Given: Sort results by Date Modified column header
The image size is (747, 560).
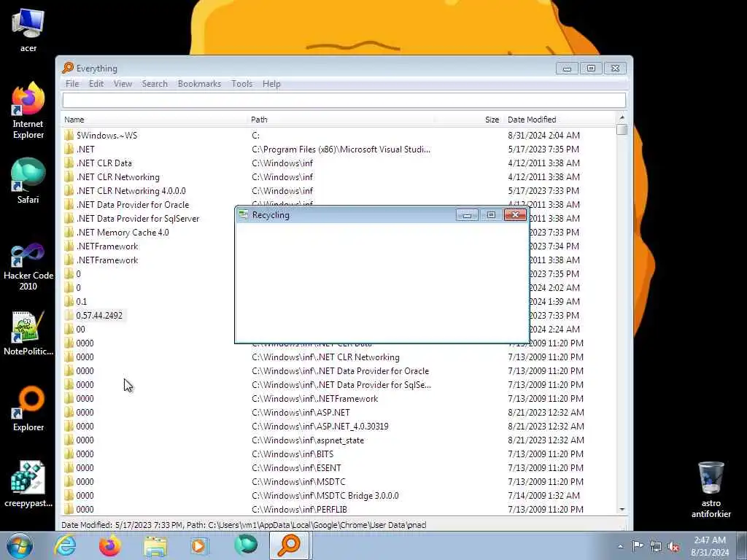Looking at the screenshot, I should (560, 120).
